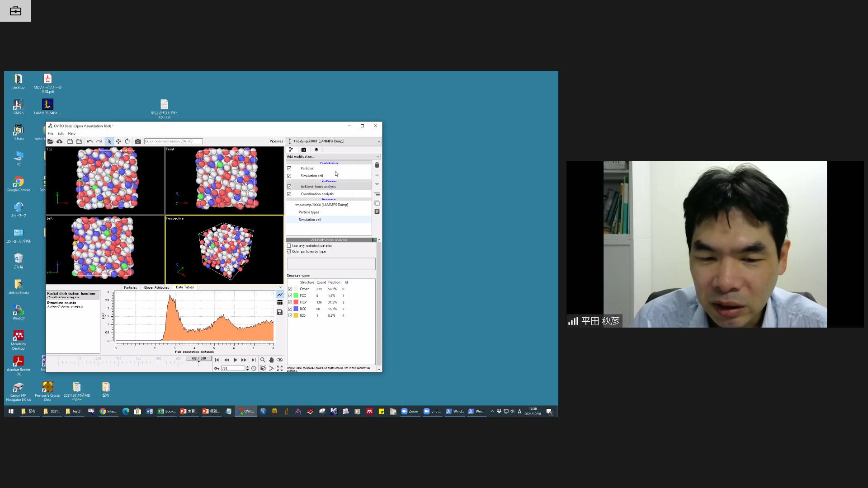Disable the Coordination analysis modifier checkbox
Viewport: 868px width, 488px height.
(x=289, y=194)
